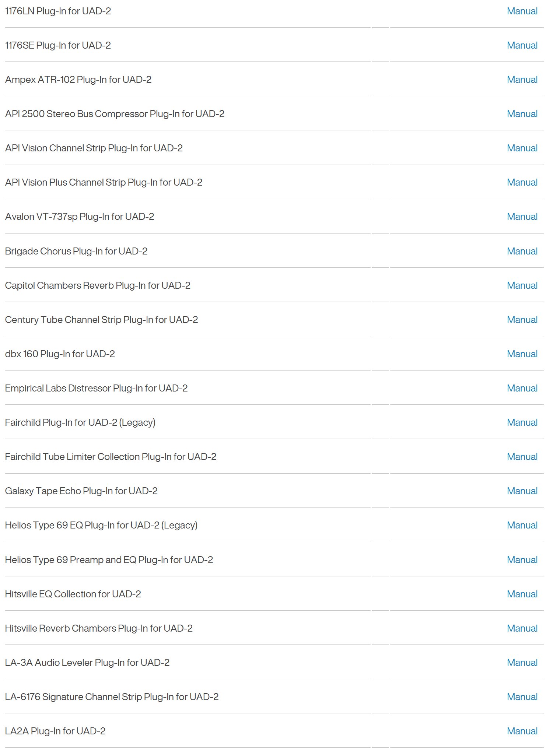Open Manual for Ampex ATR-102 Plug-In

[522, 80]
